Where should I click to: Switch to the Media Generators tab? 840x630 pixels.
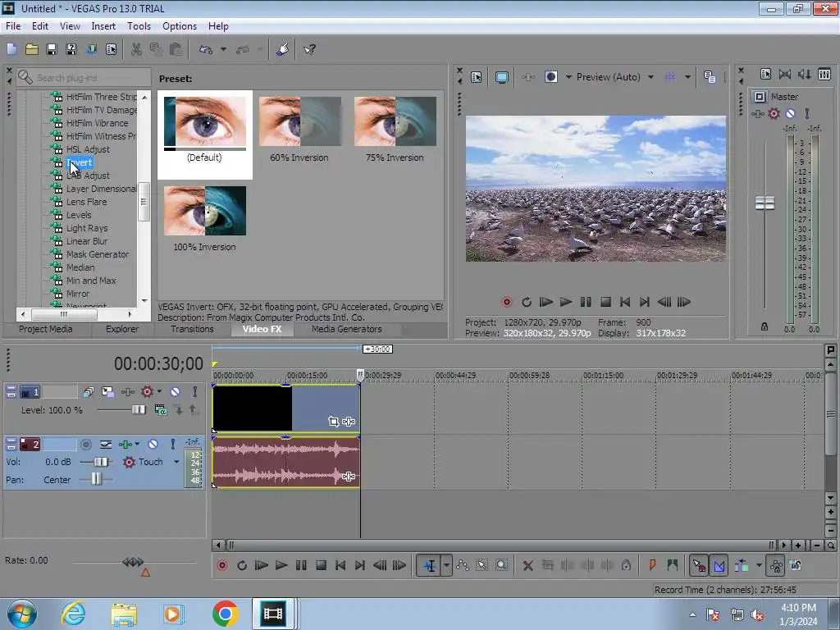click(x=347, y=329)
